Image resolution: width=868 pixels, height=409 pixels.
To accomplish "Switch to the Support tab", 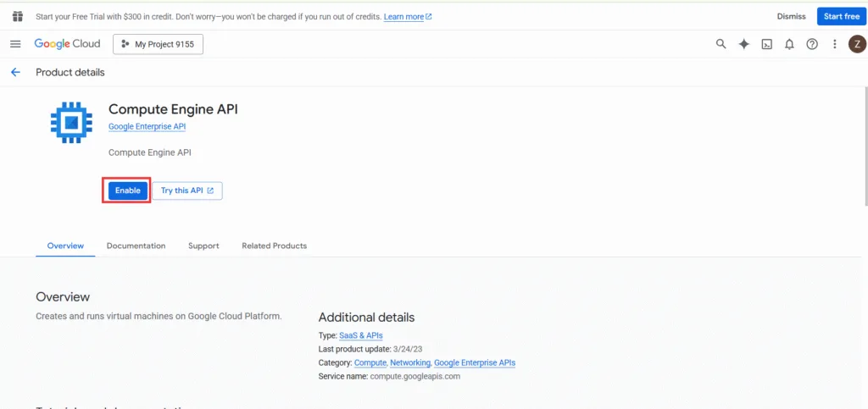I will click(x=203, y=246).
